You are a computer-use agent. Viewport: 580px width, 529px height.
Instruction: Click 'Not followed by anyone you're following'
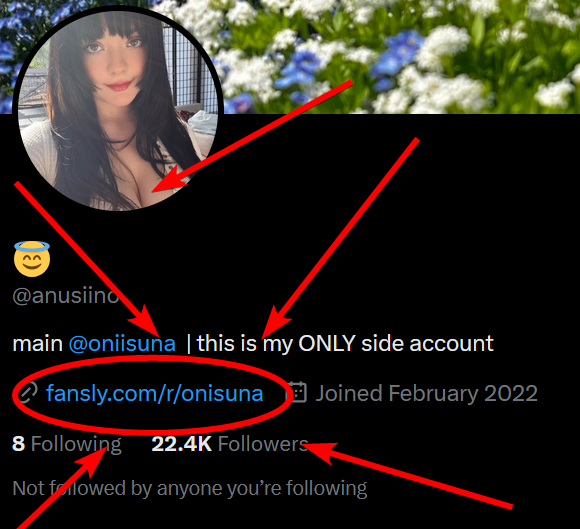(x=190, y=488)
